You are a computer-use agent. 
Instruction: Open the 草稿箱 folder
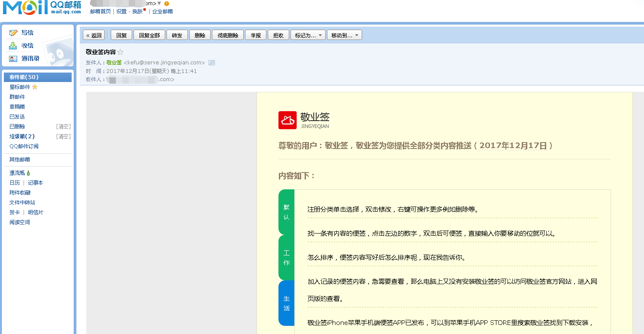pyautogui.click(x=17, y=107)
